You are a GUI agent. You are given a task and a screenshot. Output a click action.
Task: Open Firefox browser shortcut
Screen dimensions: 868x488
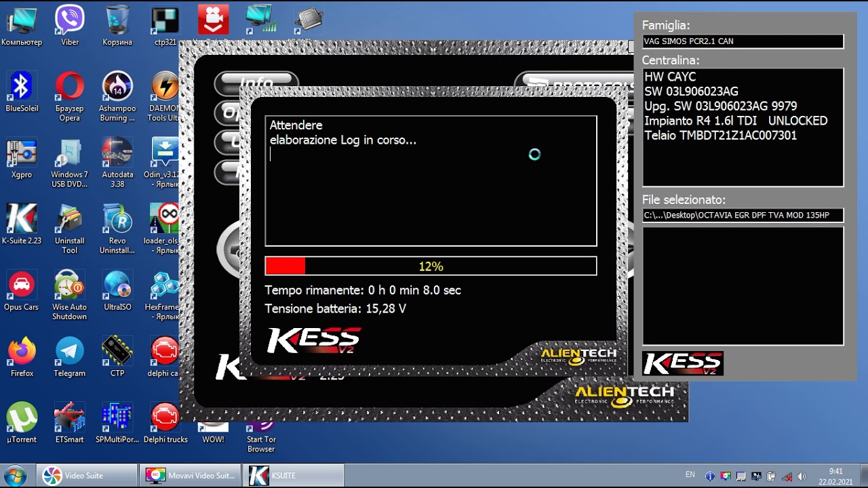click(22, 357)
